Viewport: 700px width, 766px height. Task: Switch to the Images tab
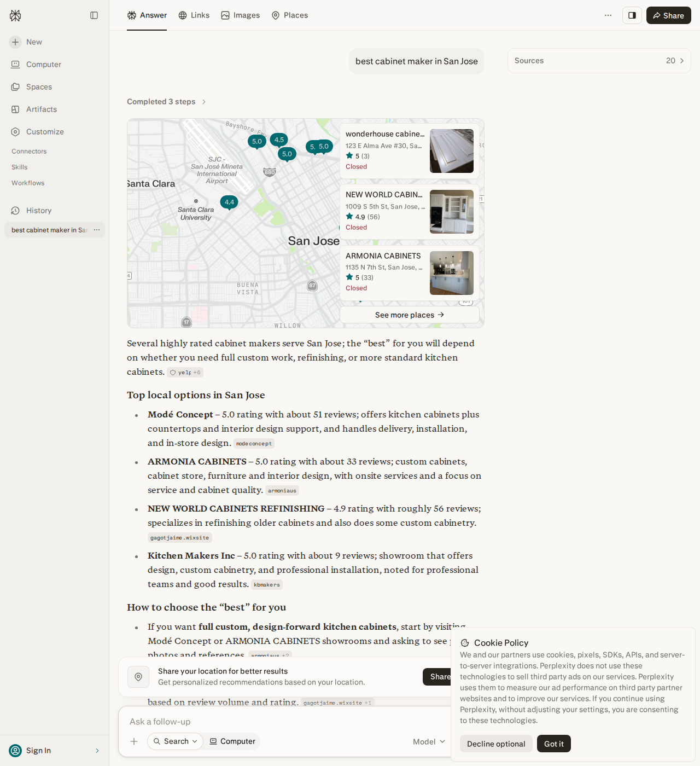tap(241, 15)
